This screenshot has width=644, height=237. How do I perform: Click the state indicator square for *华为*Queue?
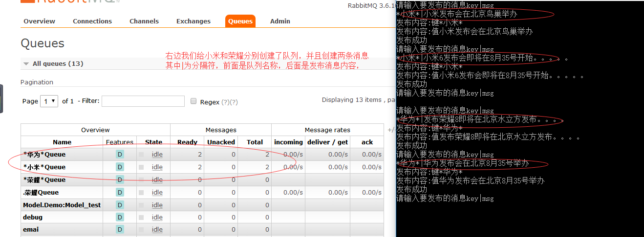pyautogui.click(x=141, y=155)
